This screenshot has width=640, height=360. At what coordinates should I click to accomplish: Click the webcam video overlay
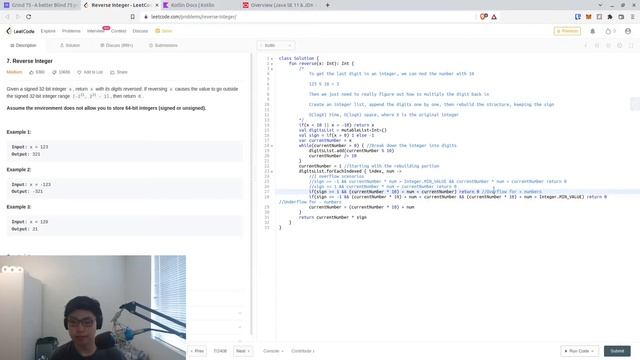point(93,308)
